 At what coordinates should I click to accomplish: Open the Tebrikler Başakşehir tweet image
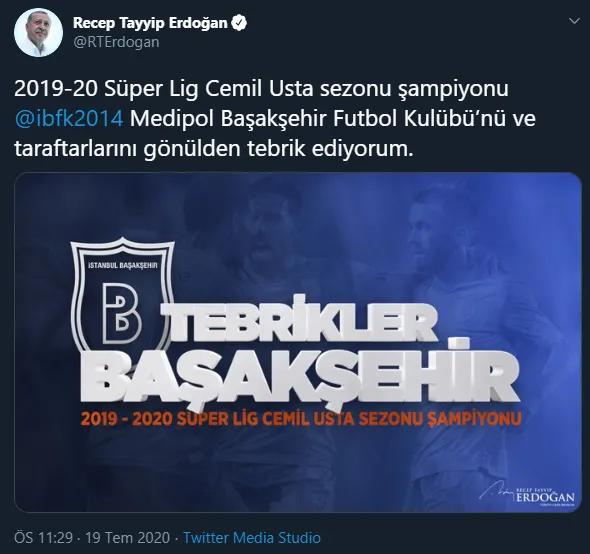point(298,342)
